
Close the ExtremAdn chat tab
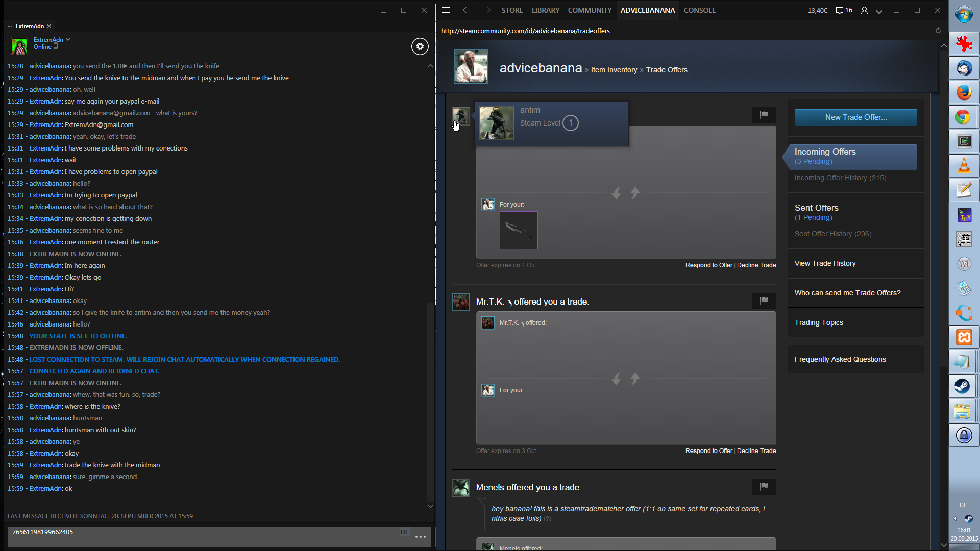click(49, 26)
